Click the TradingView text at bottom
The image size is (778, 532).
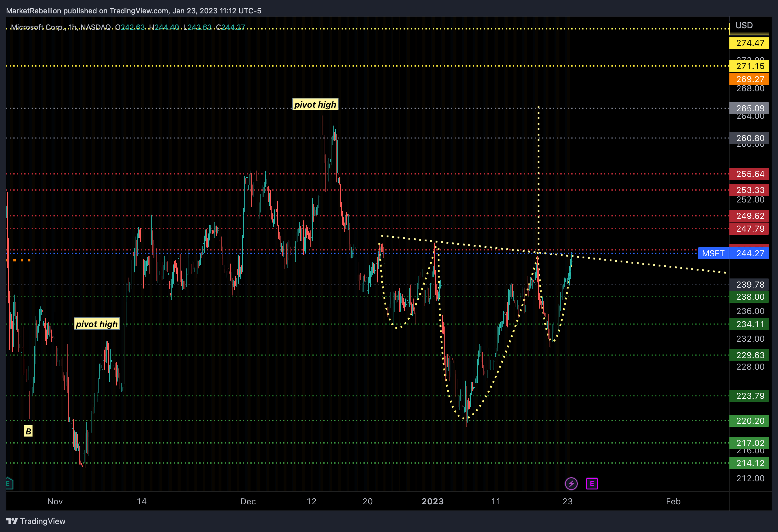point(43,521)
